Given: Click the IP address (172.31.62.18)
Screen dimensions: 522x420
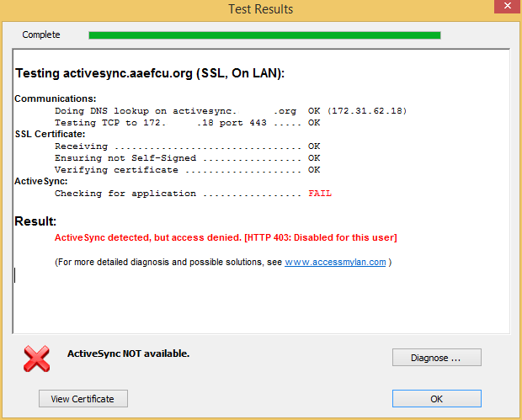Looking at the screenshot, I should (367, 111).
